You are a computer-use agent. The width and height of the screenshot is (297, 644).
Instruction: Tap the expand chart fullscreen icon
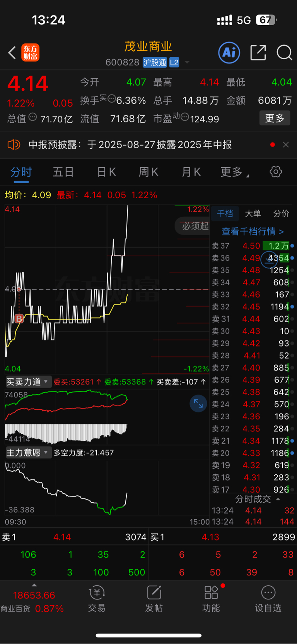pyautogui.click(x=198, y=404)
